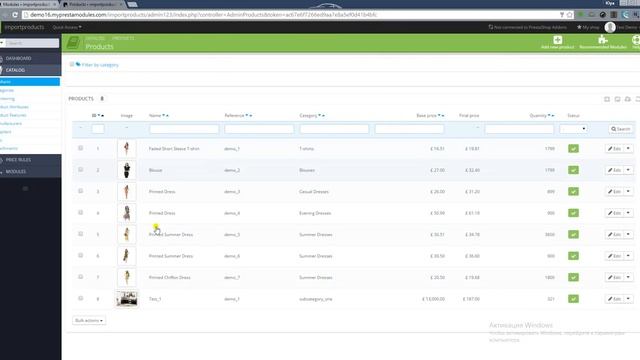640x360 pixels.
Task: Click the Filter by category link
Action: pos(100,65)
